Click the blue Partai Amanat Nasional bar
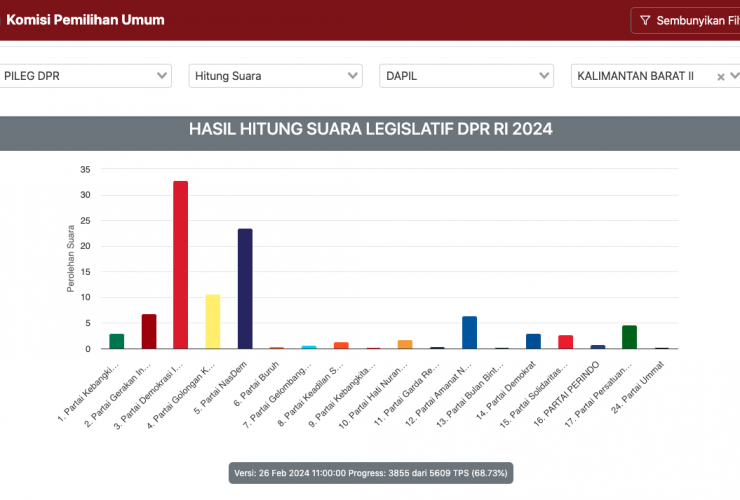This screenshot has width=740, height=500. (x=469, y=333)
